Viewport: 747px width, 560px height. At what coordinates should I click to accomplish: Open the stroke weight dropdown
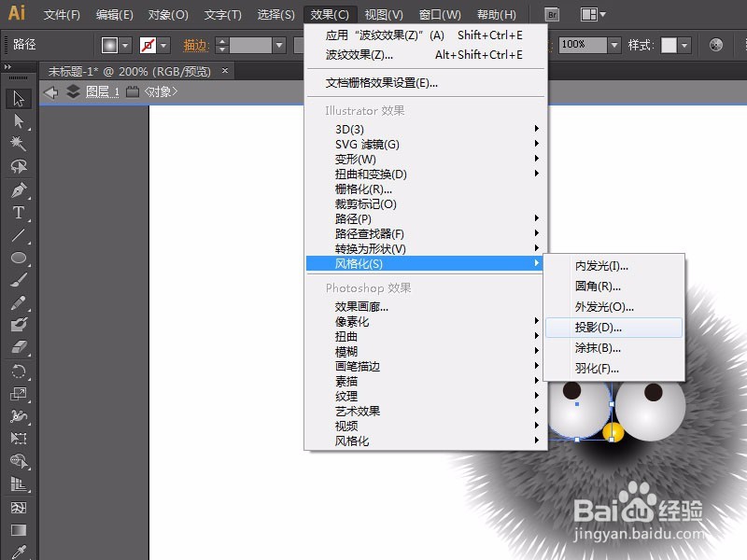(279, 45)
